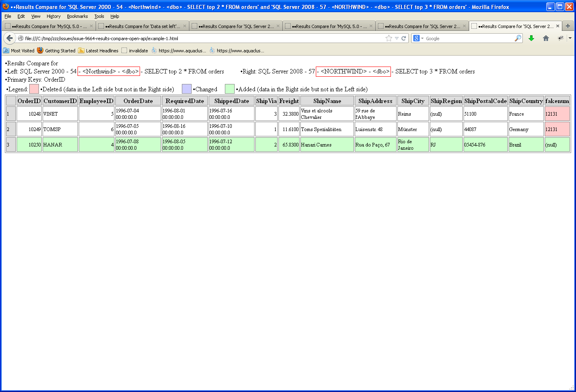Open the View menu
This screenshot has height=392, width=576.
pyautogui.click(x=36, y=16)
